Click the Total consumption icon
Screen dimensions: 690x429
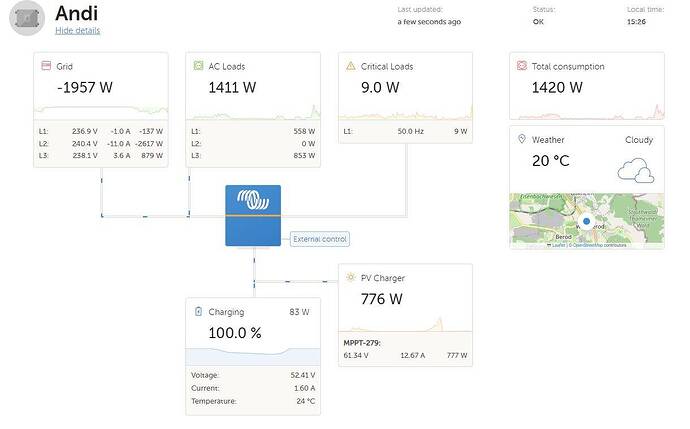[x=522, y=66]
